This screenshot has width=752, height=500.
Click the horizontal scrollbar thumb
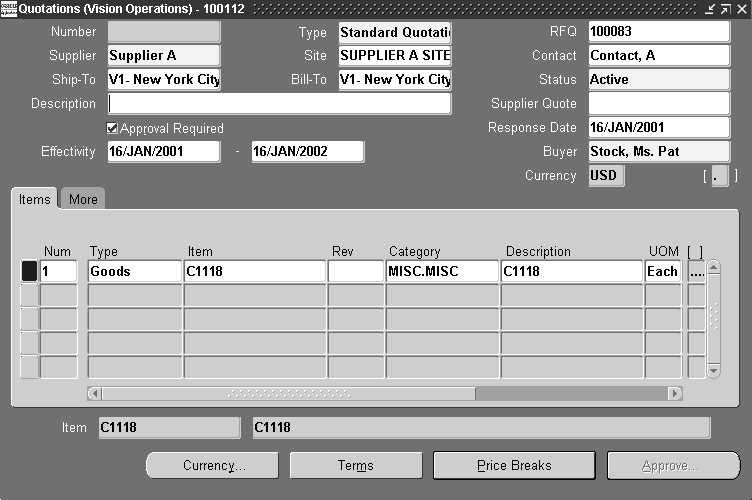click(289, 394)
